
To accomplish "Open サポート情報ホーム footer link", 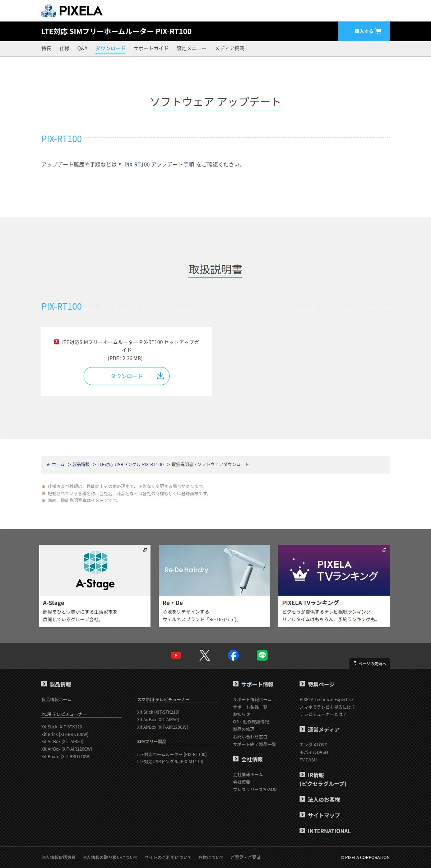I will [x=252, y=699].
